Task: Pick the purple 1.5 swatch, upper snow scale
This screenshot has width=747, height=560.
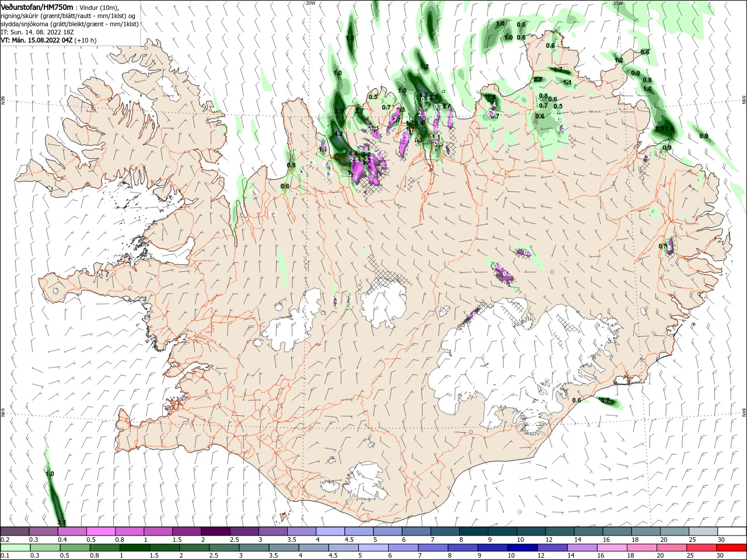Action: 187,531
